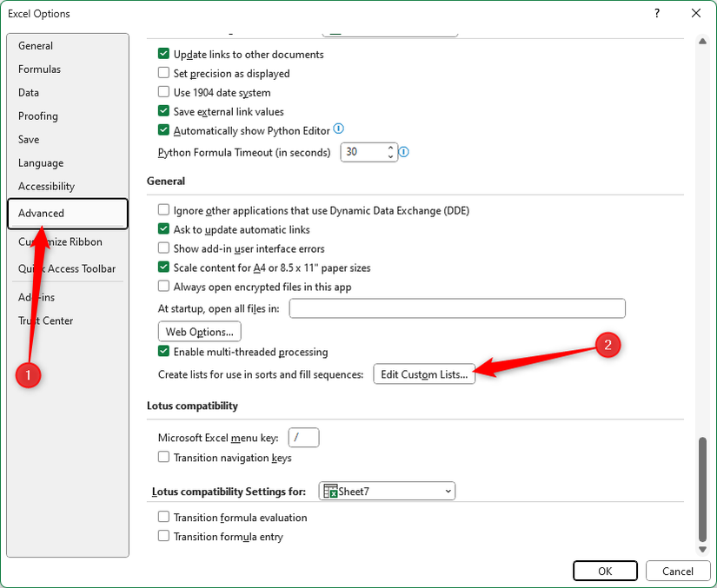Screen dimensions: 717x588
Task: Open dialog help via question mark icon
Action: (x=658, y=13)
